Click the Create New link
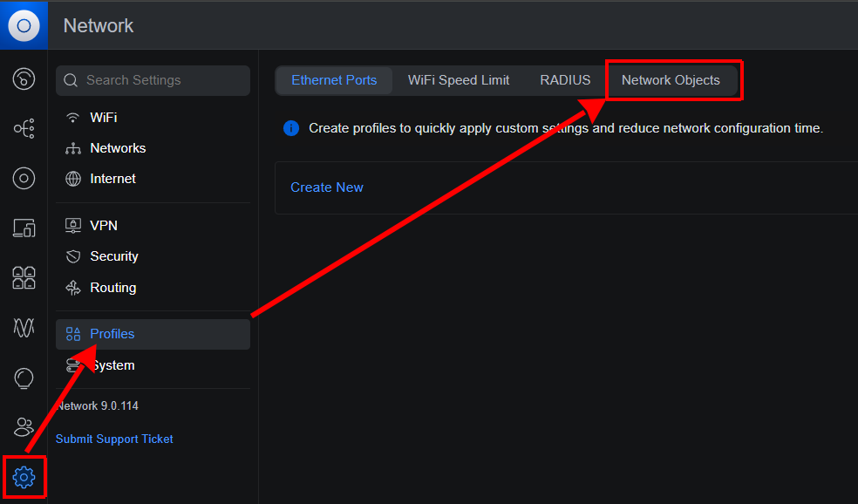Screen dimensions: 858x504 tap(327, 187)
